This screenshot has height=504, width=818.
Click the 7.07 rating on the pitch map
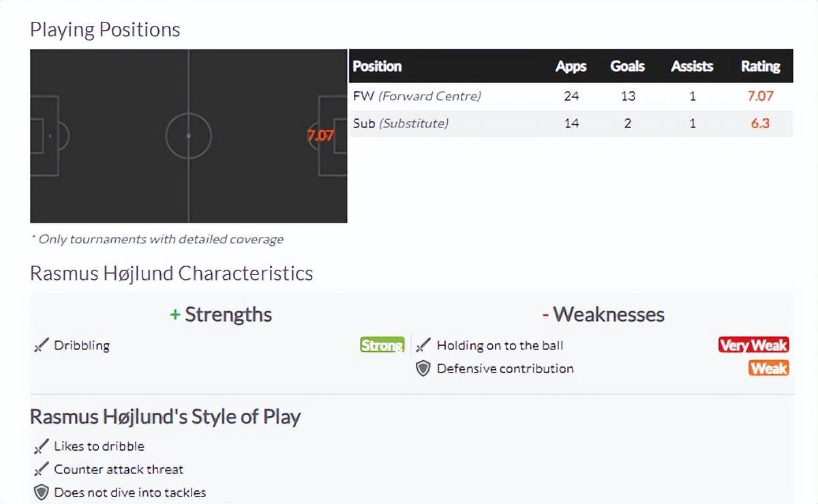pos(320,136)
